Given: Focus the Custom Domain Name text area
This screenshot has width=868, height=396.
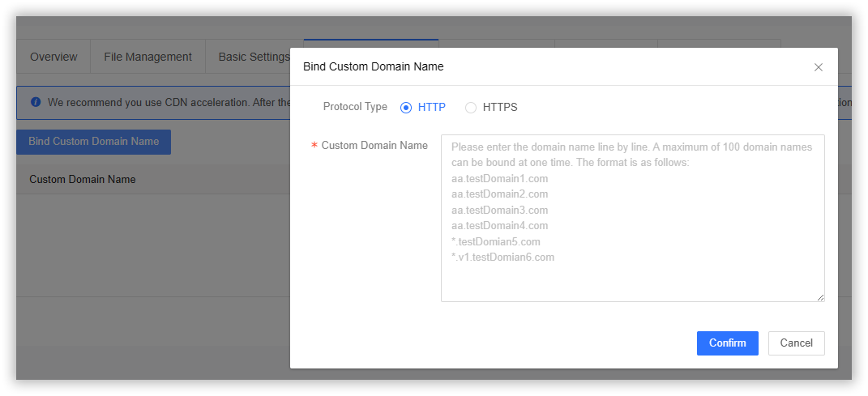Looking at the screenshot, I should [632, 218].
